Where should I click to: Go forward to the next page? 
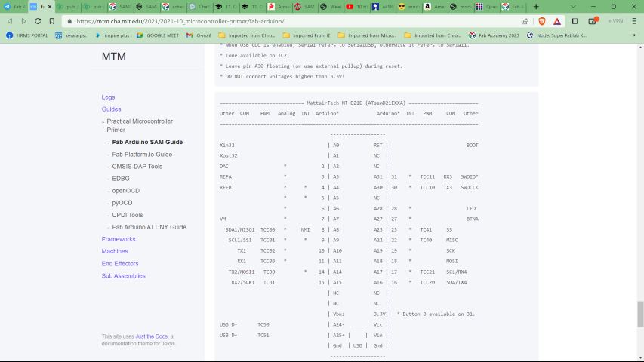pos(24,21)
